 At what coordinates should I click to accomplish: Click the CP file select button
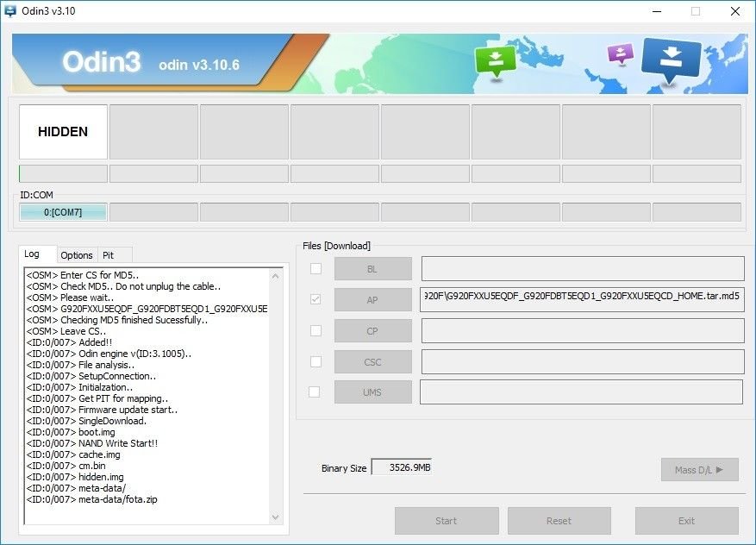(373, 331)
